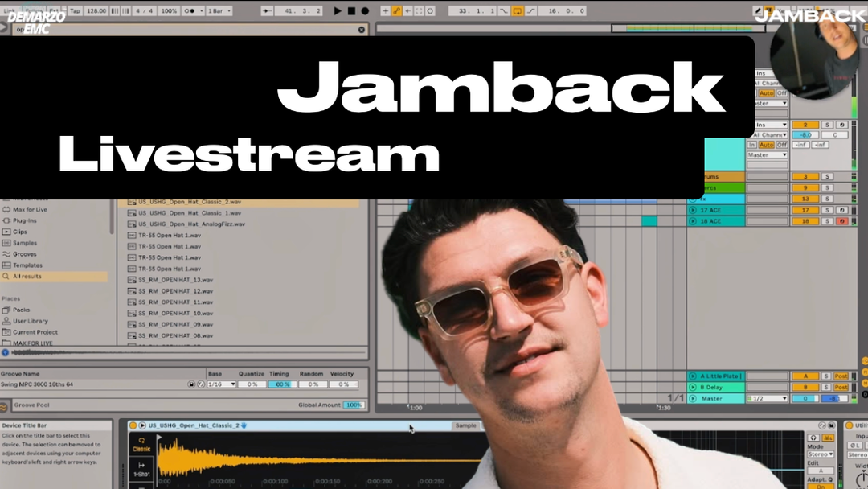Toggle the red arm button on 18 ACE

point(841,221)
